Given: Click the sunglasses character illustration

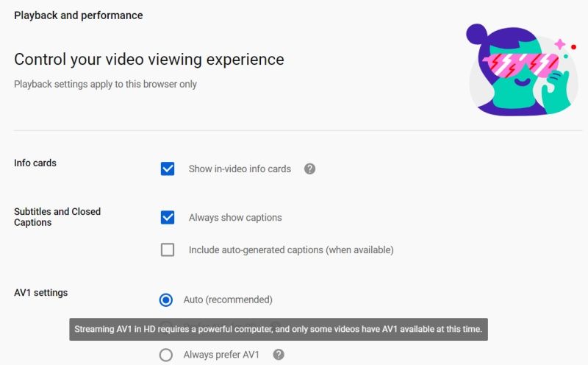Looking at the screenshot, I should tap(520, 70).
